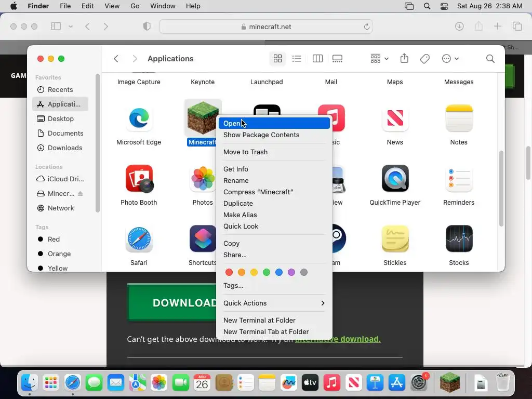Choose Make Alias in context menu
The width and height of the screenshot is (532, 399).
(274, 215)
